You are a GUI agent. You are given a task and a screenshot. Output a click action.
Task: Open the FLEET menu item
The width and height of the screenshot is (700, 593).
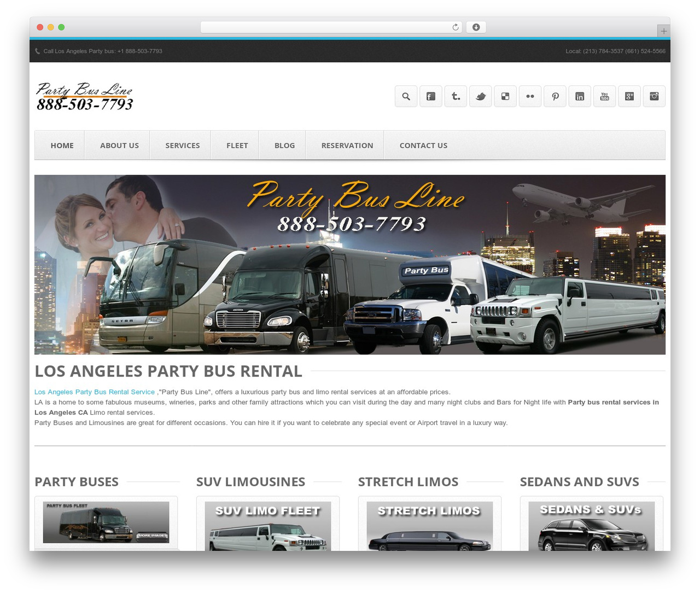coord(237,146)
